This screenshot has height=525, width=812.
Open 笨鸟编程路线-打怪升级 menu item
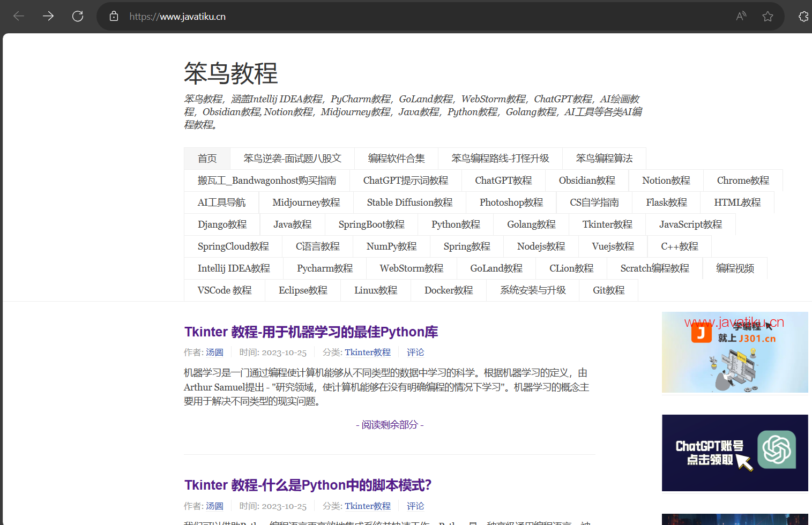tap(500, 159)
